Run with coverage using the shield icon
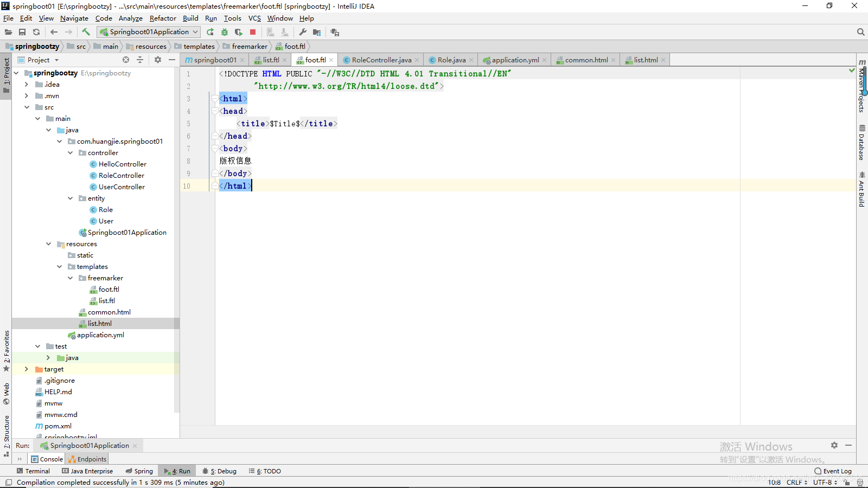This screenshot has width=868, height=488. click(238, 32)
